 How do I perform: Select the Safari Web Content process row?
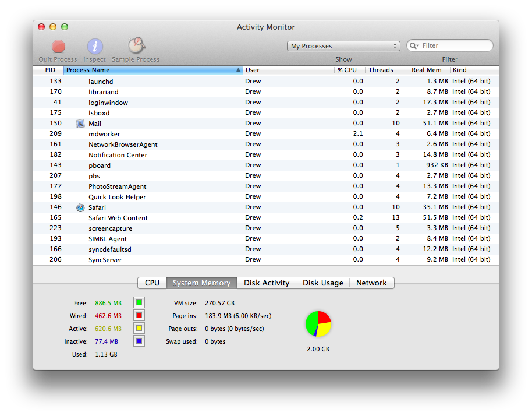tap(266, 218)
